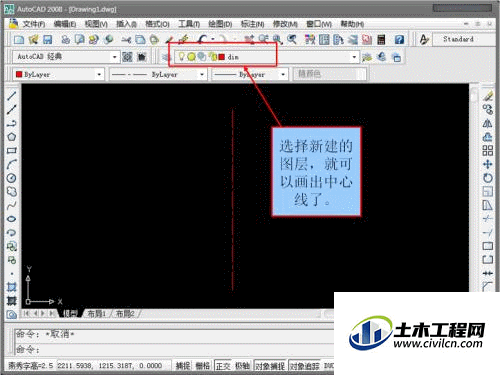Open the ByLayer lineweight dropdown
Image resolution: width=500 pixels, height=375 pixels.
click(283, 74)
